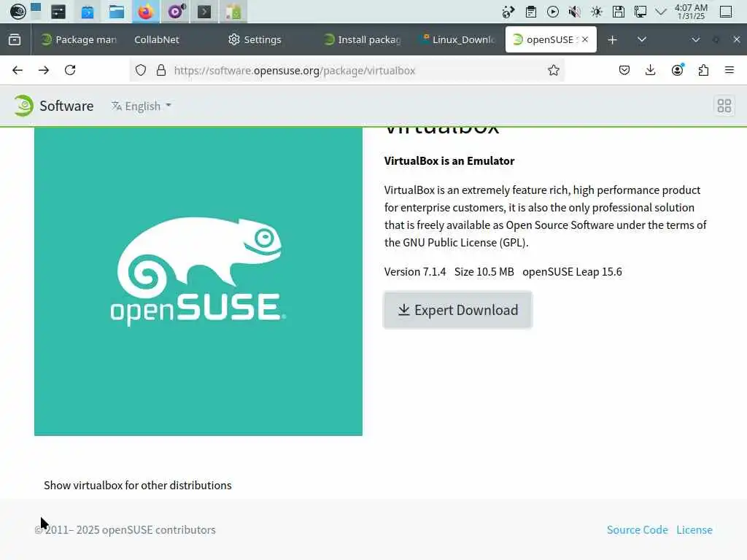This screenshot has height=560, width=747.
Task: Open the Firefox account menu
Action: click(x=677, y=71)
